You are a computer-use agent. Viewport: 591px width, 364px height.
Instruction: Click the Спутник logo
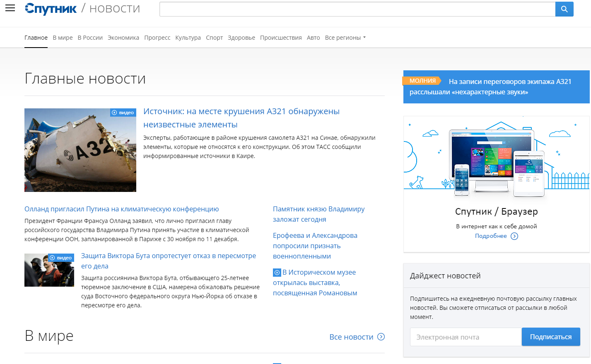click(x=51, y=8)
